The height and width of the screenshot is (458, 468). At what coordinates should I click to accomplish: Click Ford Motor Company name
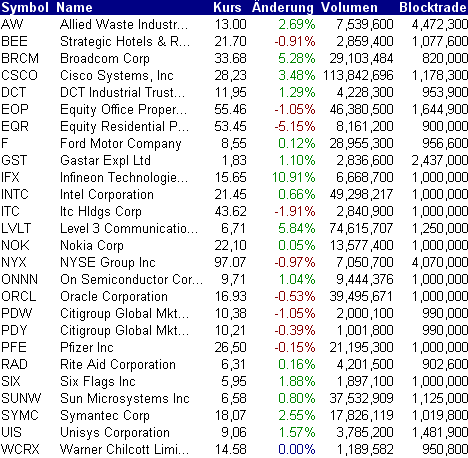[x=121, y=143]
